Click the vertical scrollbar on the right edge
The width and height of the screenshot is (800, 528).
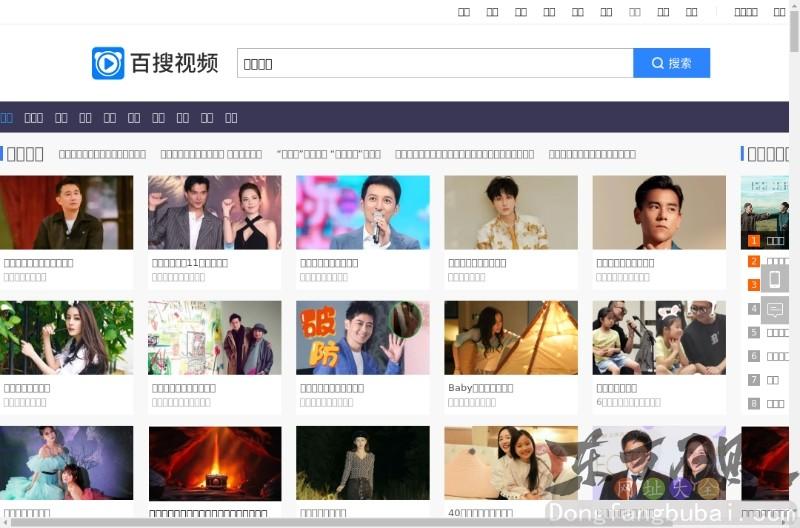[x=794, y=200]
